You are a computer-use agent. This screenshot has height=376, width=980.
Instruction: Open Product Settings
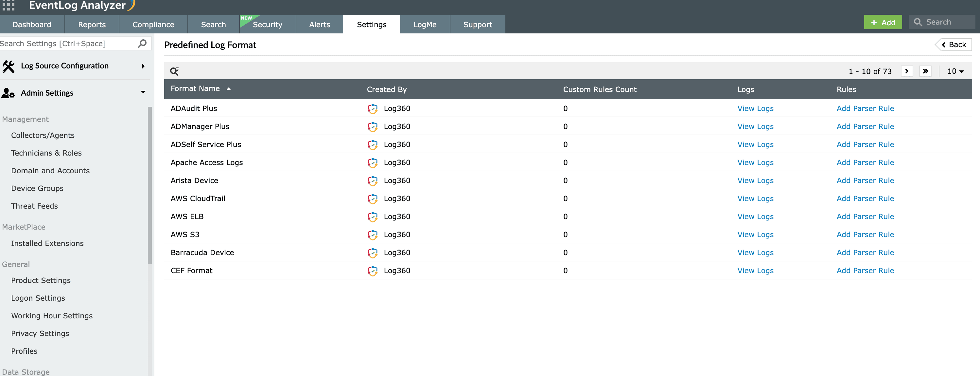coord(41,280)
